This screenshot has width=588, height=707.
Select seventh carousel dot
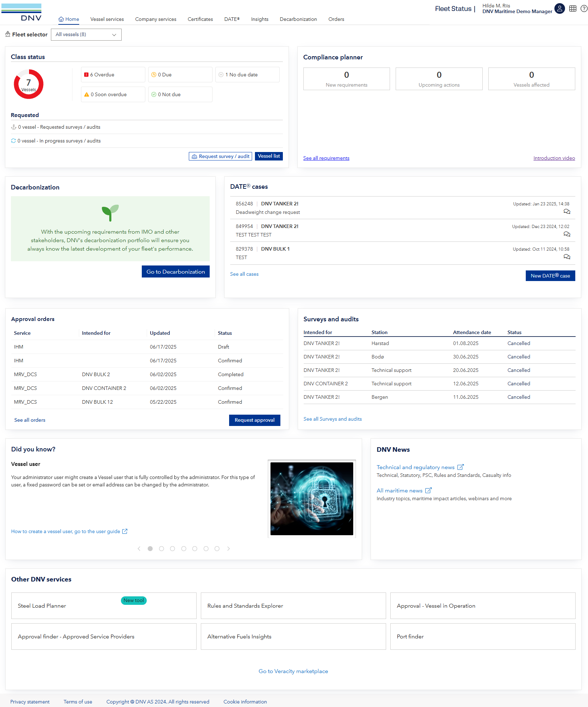pyautogui.click(x=217, y=549)
